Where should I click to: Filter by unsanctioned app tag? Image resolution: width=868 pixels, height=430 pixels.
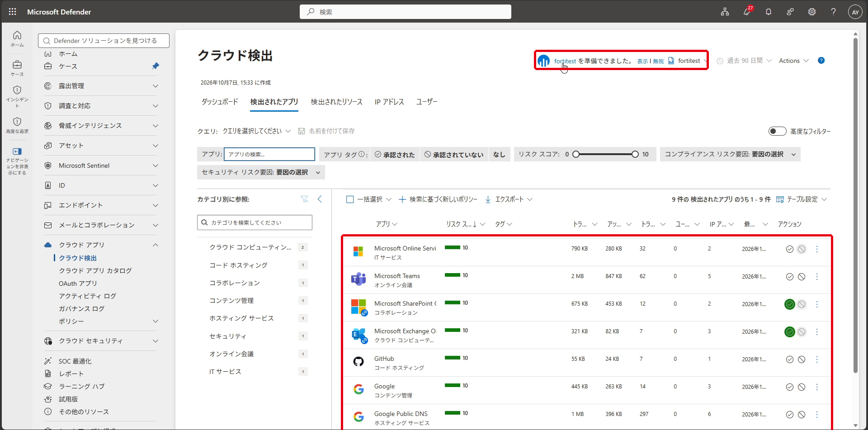454,155
